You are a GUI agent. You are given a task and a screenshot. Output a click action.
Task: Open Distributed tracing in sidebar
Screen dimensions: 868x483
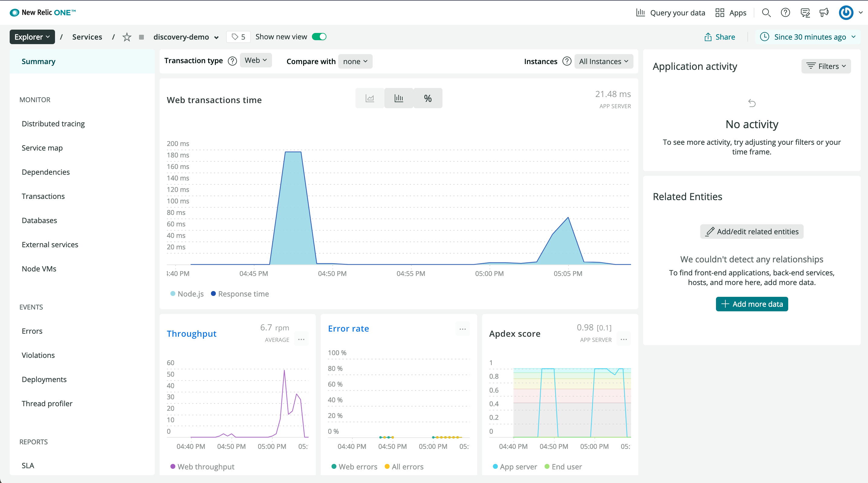[x=53, y=124]
